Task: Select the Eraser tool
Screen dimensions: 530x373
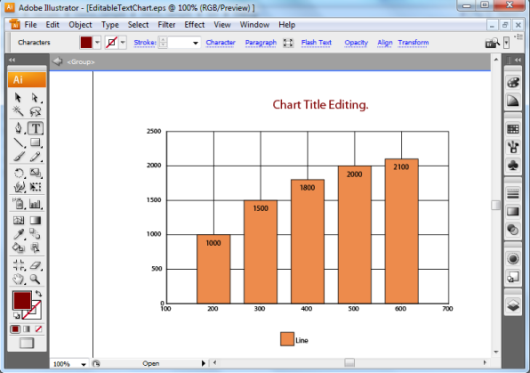Action: coord(35,265)
